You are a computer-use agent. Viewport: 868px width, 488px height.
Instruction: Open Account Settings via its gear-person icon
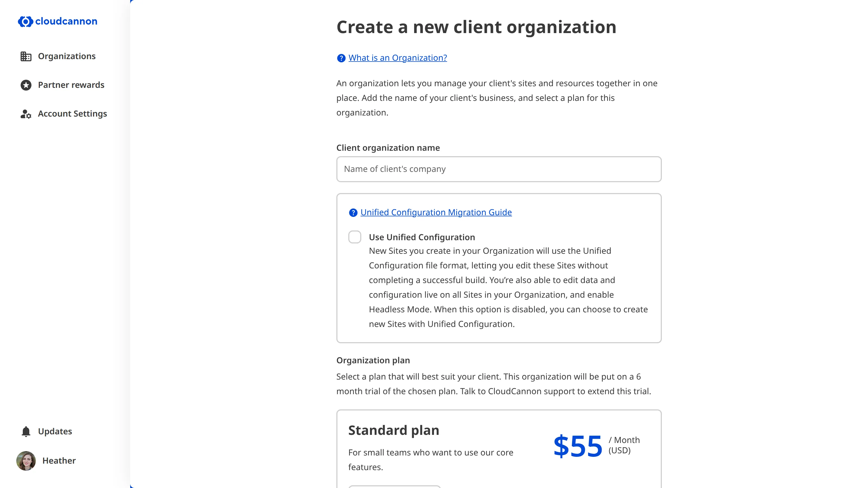tap(26, 114)
